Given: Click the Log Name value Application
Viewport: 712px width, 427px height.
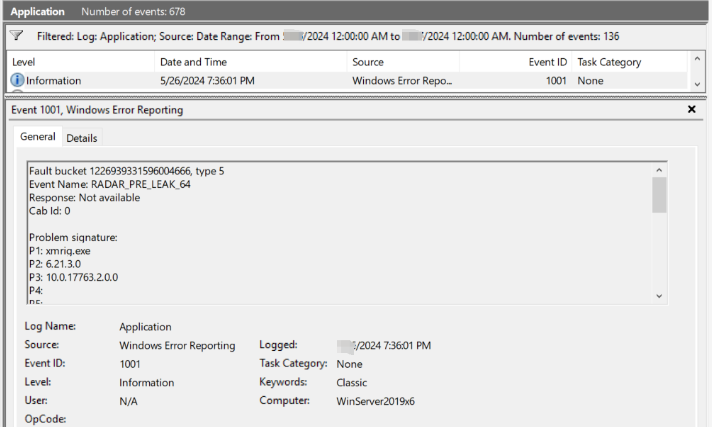Looking at the screenshot, I should [145, 327].
